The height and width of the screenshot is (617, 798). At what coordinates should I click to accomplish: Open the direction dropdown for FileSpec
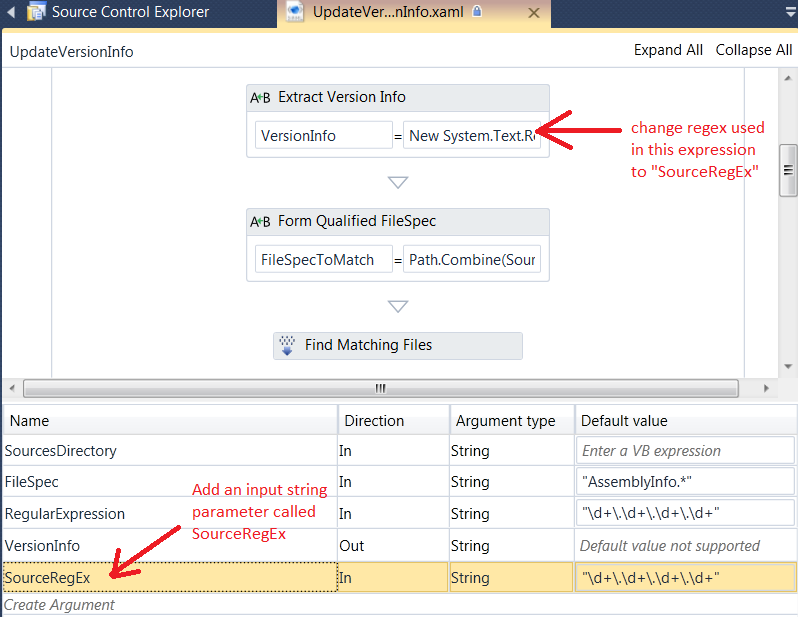point(393,482)
